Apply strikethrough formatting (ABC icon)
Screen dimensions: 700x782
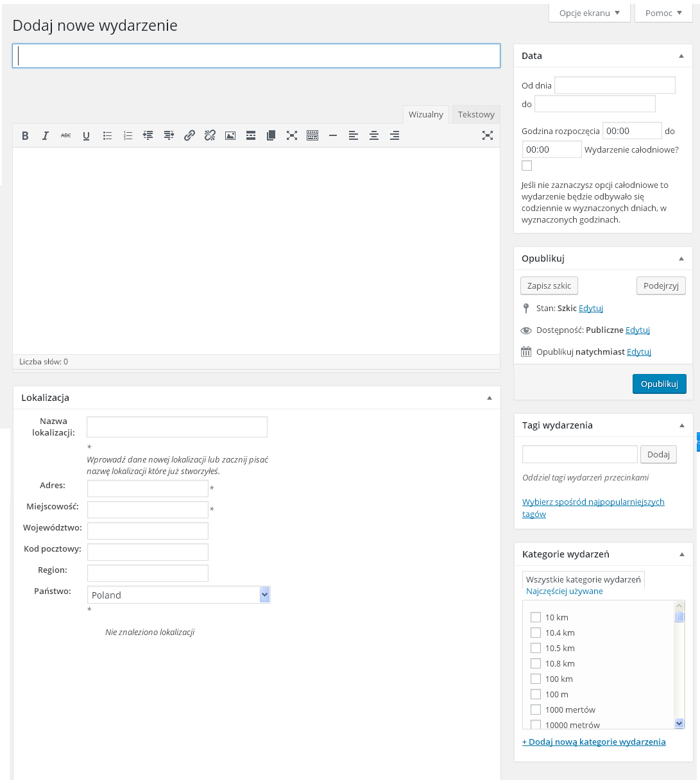(66, 135)
